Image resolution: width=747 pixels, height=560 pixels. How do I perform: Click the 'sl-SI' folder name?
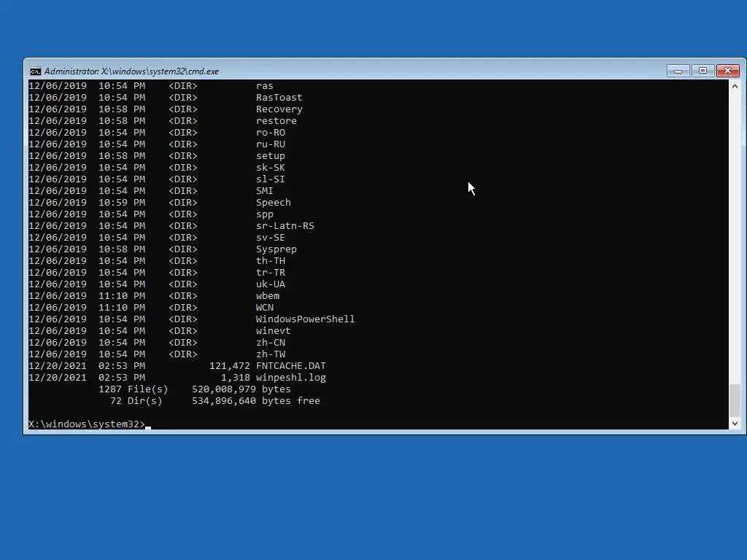click(x=271, y=179)
